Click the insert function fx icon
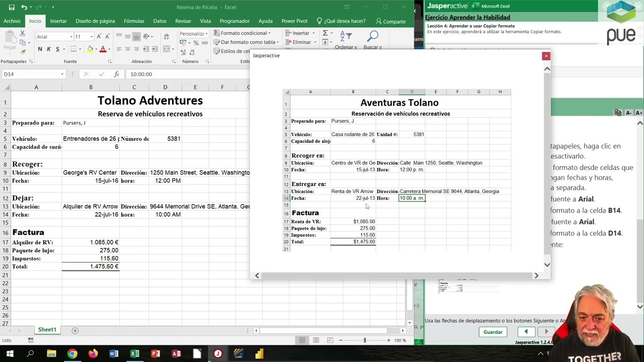Image resolution: width=644 pixels, height=362 pixels. pos(116,74)
